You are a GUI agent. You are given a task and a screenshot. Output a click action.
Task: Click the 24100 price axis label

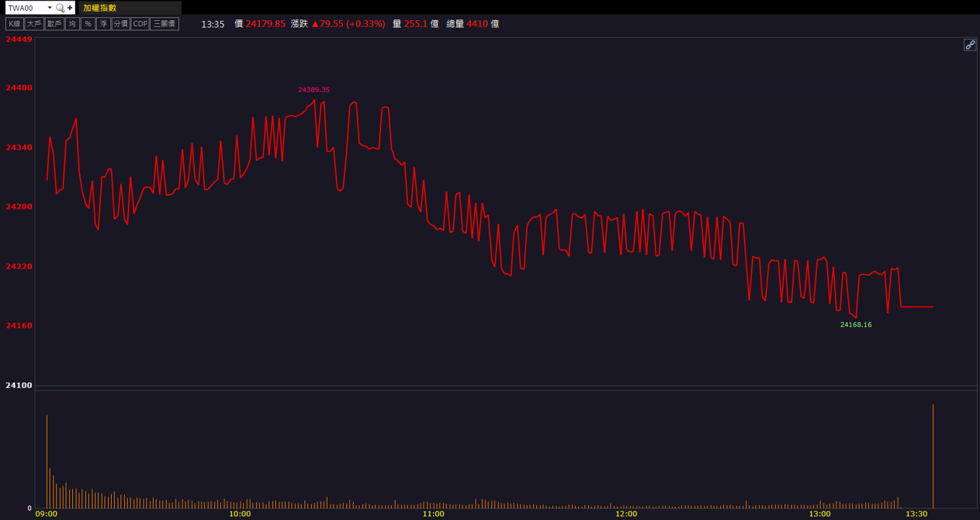19,385
